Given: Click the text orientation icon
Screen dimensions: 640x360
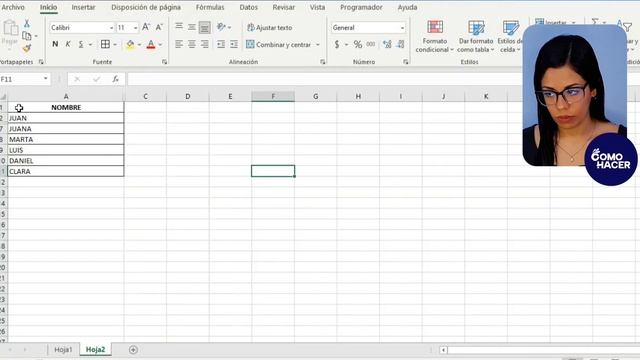Looking at the screenshot, I should coord(221,27).
